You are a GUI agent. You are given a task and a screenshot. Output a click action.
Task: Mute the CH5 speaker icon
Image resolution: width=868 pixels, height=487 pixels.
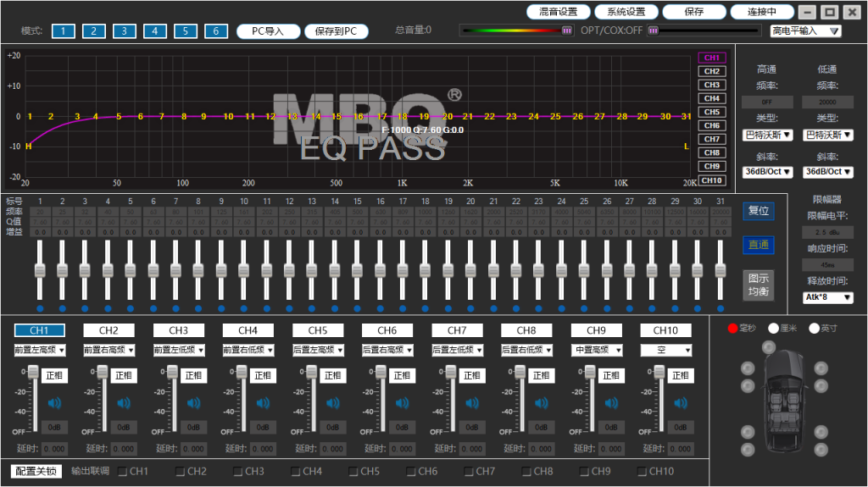(x=332, y=403)
